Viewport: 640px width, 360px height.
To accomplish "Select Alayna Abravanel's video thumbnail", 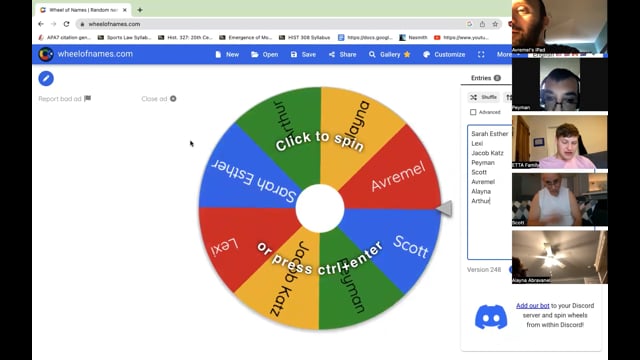I will (560, 257).
